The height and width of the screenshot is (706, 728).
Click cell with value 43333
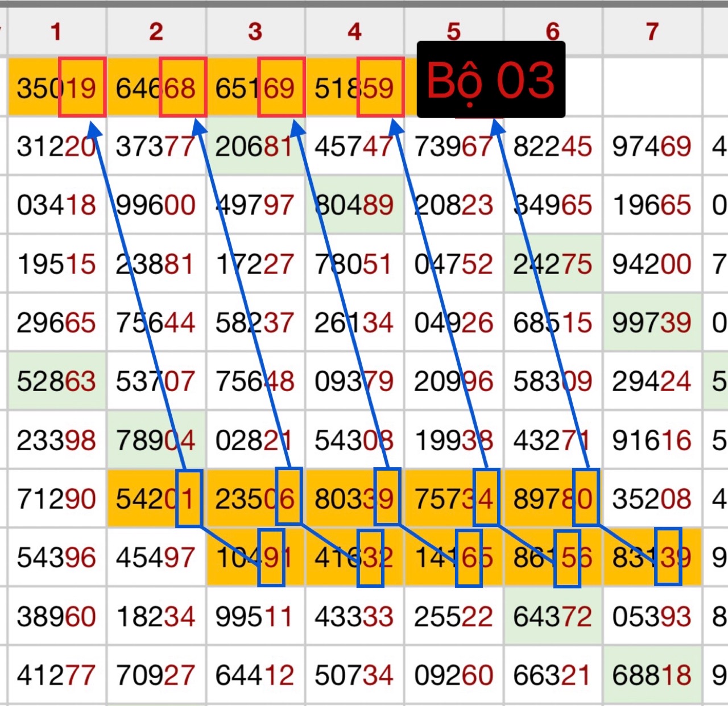tap(355, 616)
